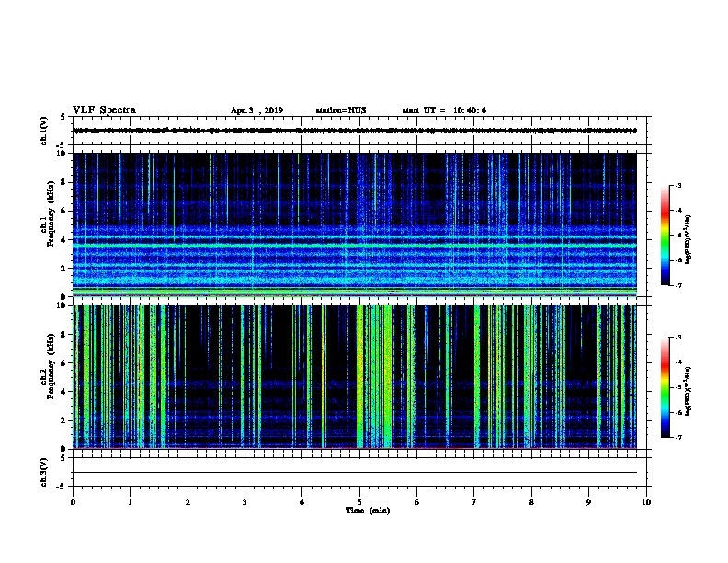Click time axis tick label "5"
The width and height of the screenshot is (728, 563).
(x=359, y=502)
